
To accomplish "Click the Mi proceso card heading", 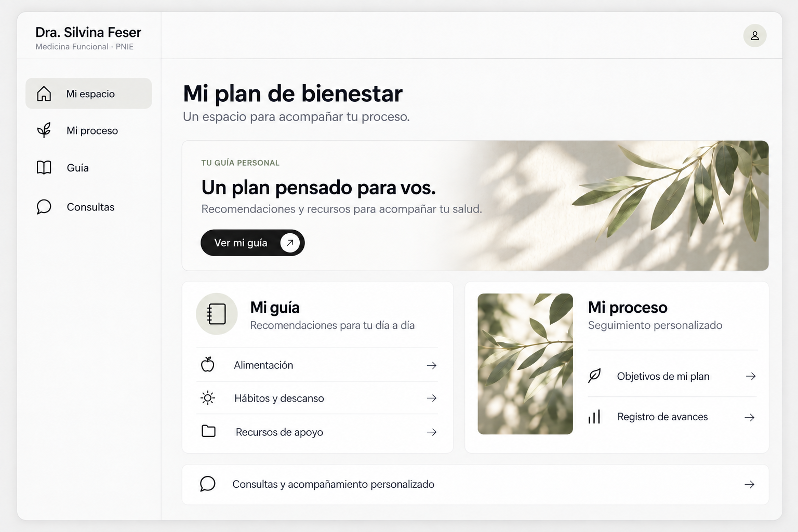I will point(628,308).
